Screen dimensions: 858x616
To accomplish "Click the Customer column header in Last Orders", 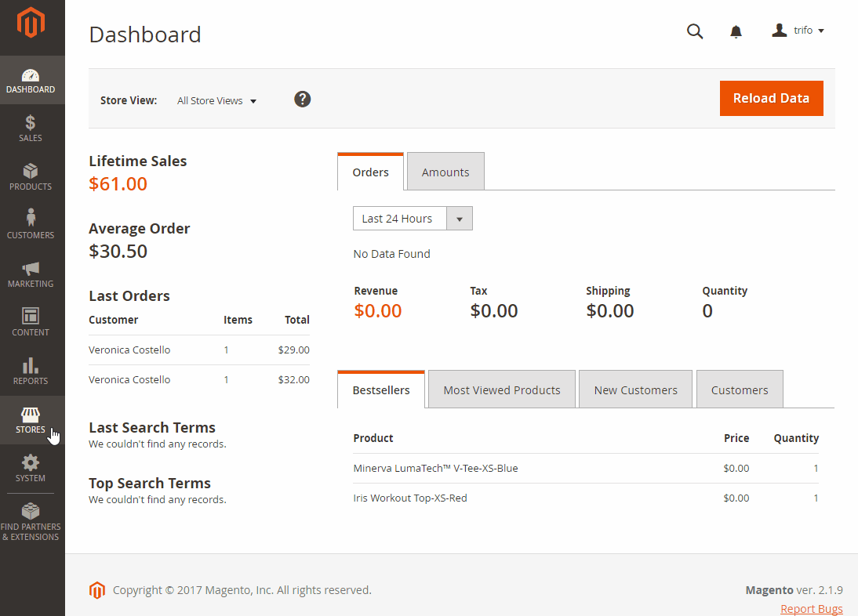I will click(113, 320).
